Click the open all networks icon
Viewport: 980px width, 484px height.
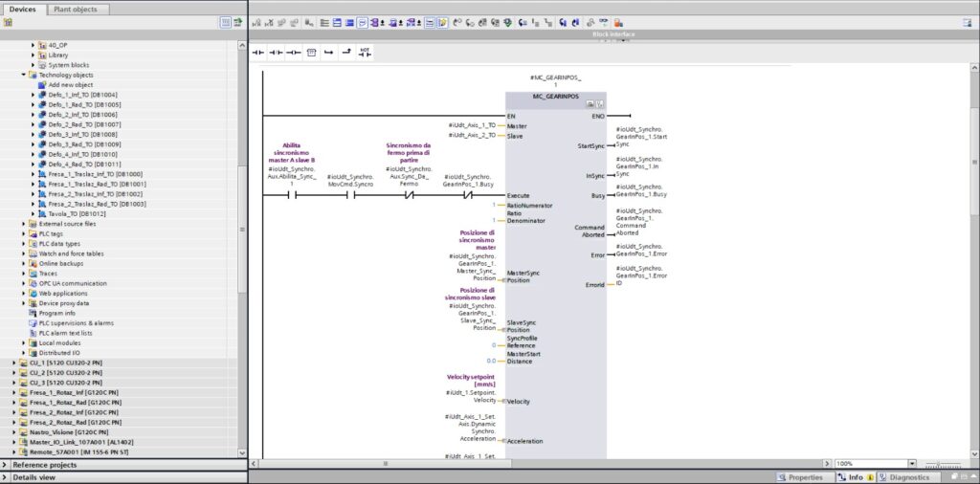tap(337, 23)
